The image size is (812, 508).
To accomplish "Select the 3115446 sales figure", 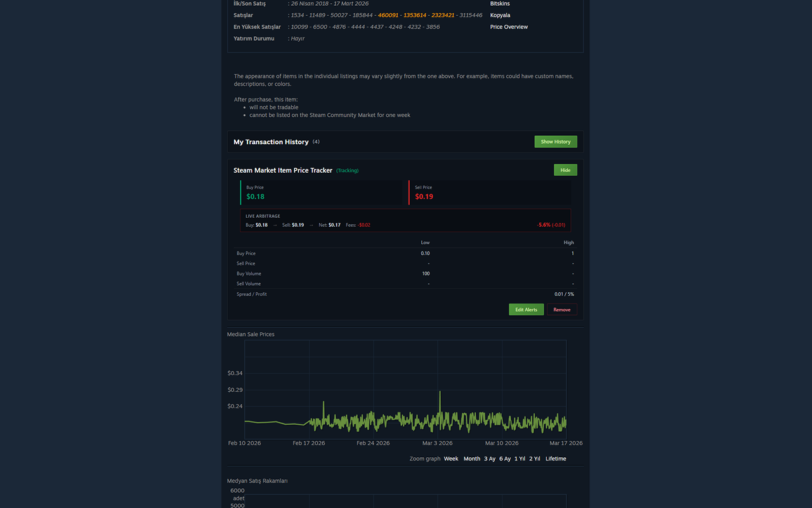I will [x=471, y=15].
